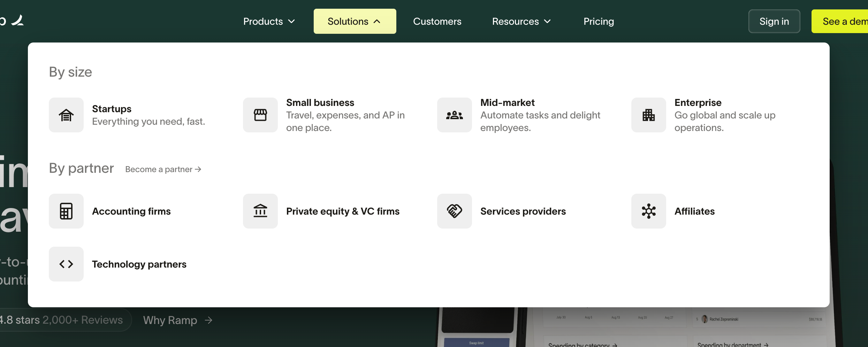This screenshot has height=347, width=868.
Task: Expand the Resources dropdown menu
Action: (521, 22)
